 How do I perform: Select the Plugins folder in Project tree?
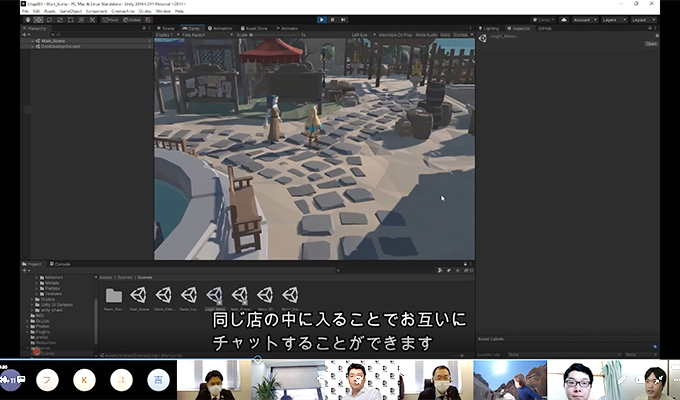coord(40,332)
